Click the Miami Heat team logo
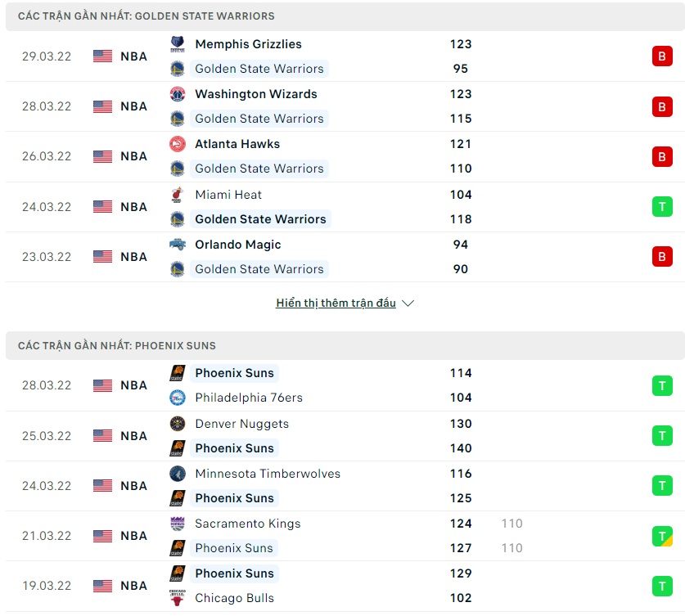Screen dimensions: 685x616 point(177,195)
